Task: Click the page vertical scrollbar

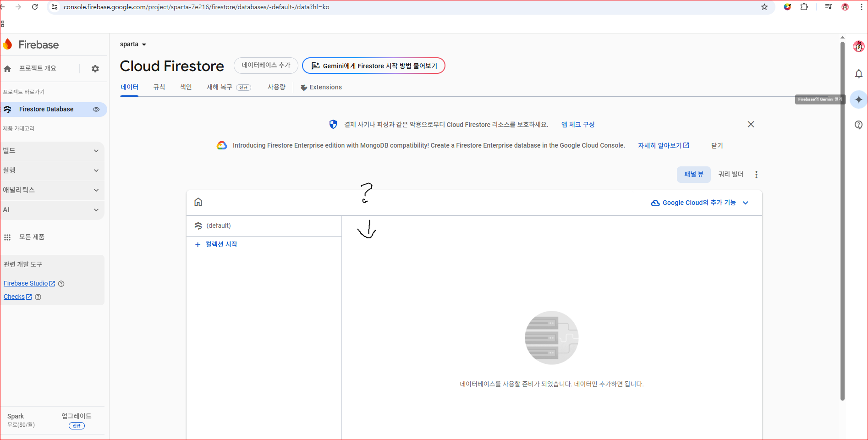Action: click(842, 221)
